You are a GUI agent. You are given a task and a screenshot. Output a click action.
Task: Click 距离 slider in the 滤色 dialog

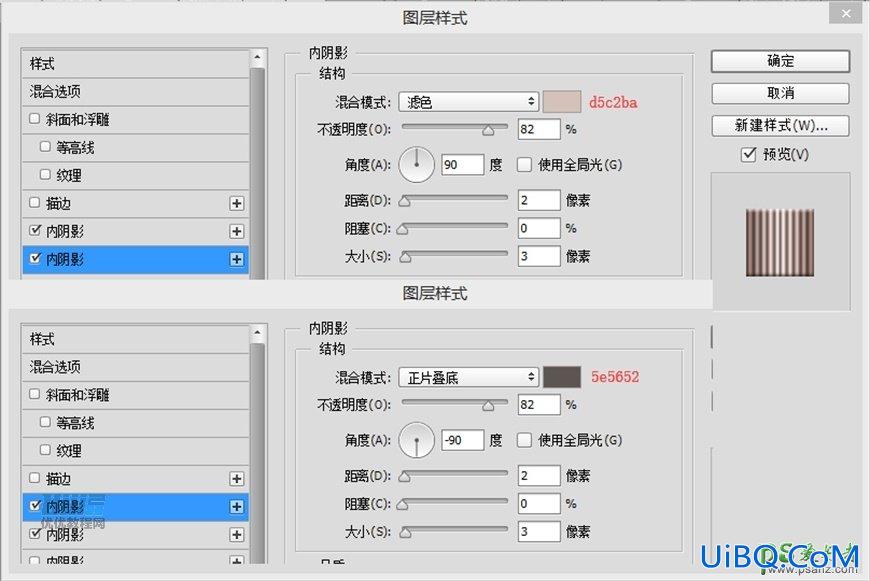(454, 200)
